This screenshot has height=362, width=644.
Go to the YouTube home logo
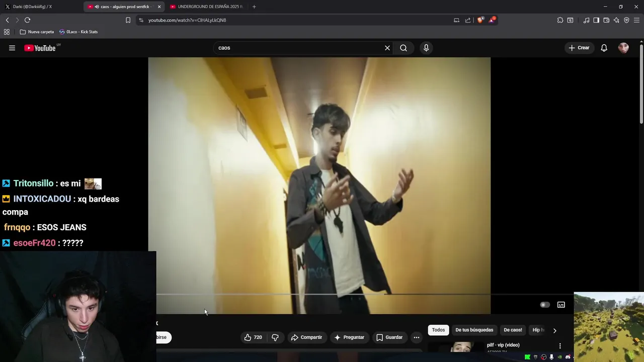40,48
